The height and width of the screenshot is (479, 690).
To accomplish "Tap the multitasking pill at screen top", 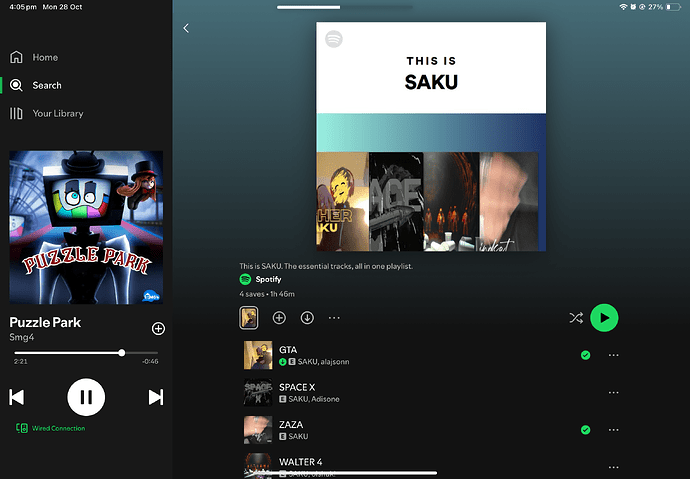I will [345, 7].
